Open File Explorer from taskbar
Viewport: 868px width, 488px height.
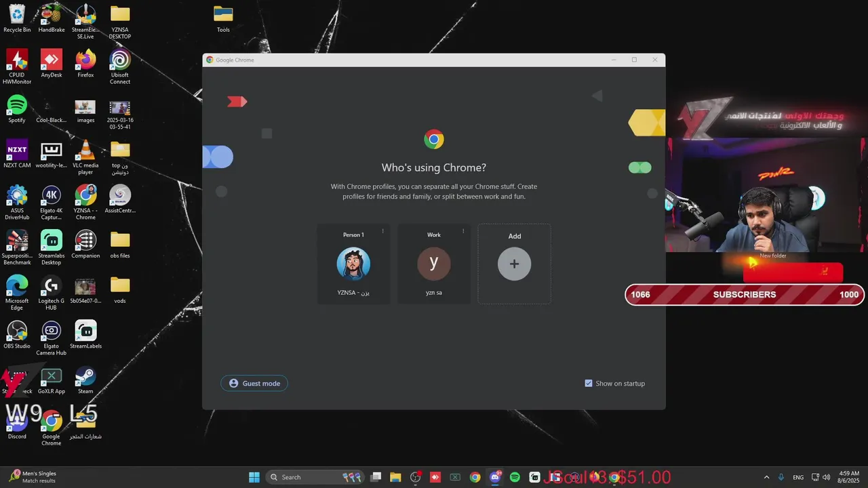395,477
